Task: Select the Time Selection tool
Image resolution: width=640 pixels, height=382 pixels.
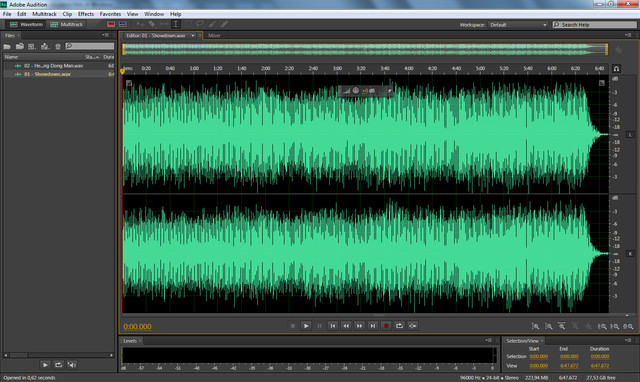Action: [176, 24]
